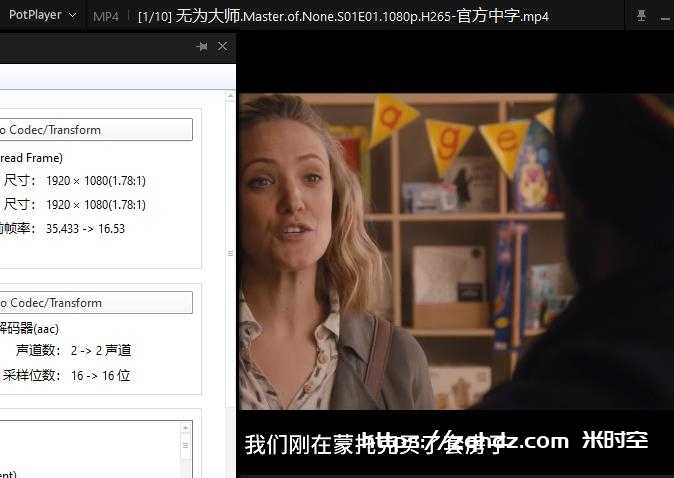Click the file title 无为大师.Master.of.None.S01E01
674x478 pixels.
pos(343,16)
